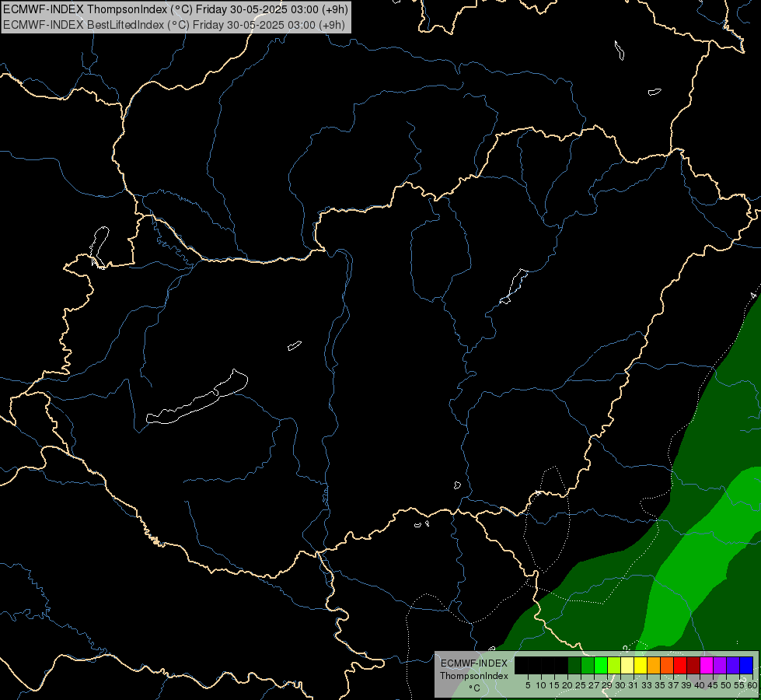Click the legend tick value 25
Viewport: 761px width, 700px height.
[581, 685]
